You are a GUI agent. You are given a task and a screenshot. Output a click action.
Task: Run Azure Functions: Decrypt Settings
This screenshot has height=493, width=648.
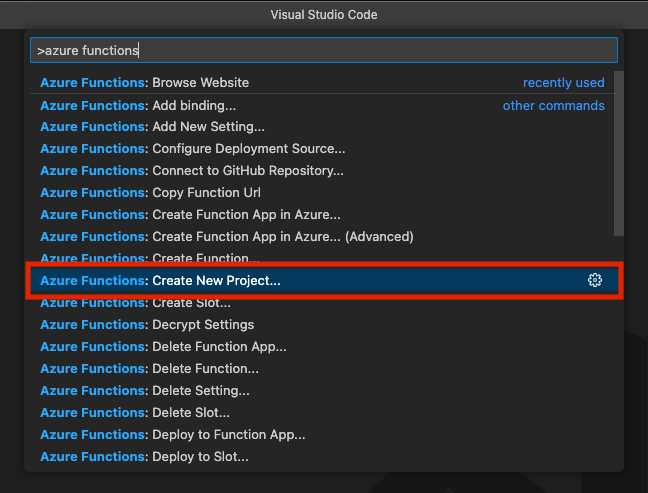coord(324,324)
